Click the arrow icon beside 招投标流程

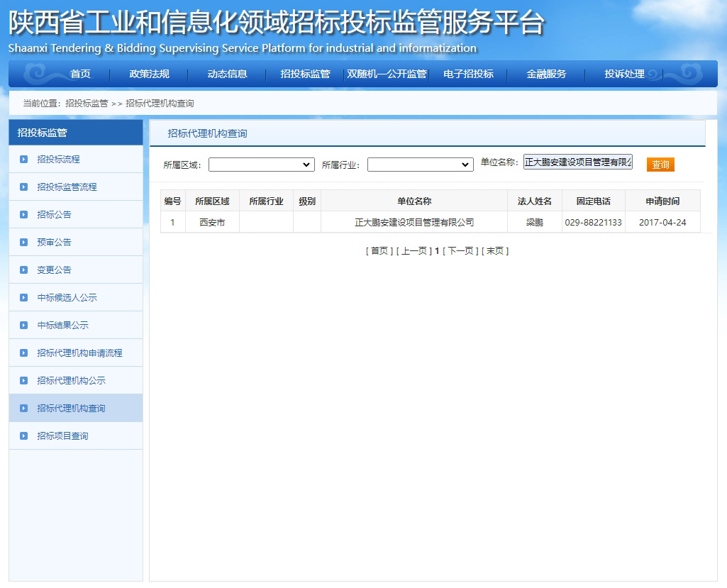point(24,159)
